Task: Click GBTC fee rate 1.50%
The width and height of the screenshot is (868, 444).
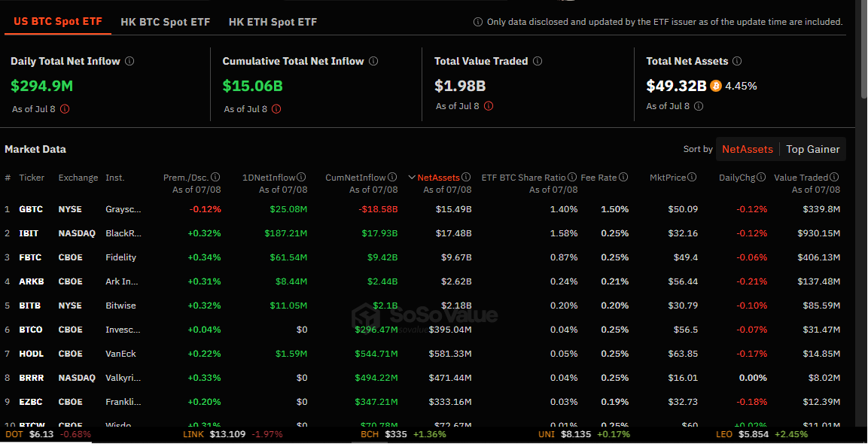Action: (614, 209)
